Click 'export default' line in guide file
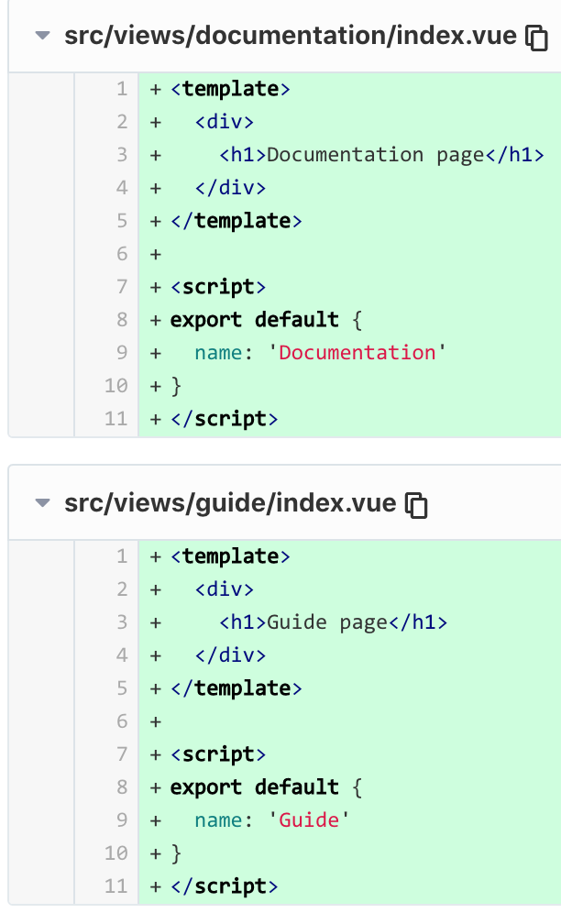This screenshot has width=561, height=924. pyautogui.click(x=350, y=786)
